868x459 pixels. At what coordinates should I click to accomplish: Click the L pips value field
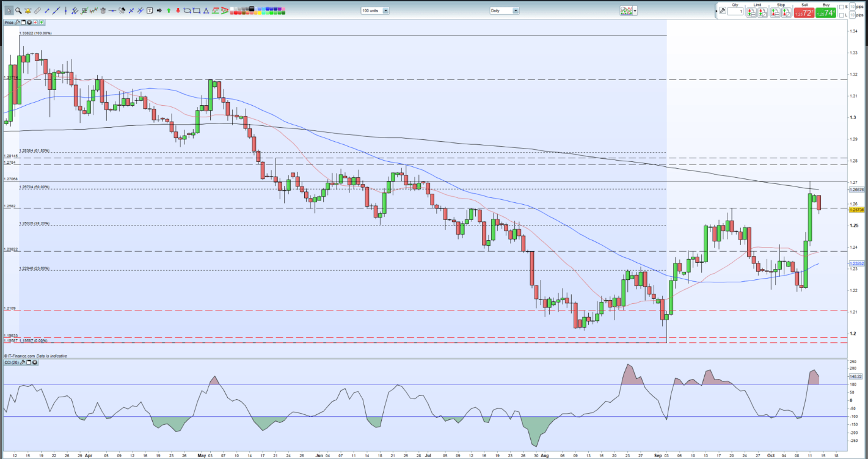pyautogui.click(x=852, y=15)
